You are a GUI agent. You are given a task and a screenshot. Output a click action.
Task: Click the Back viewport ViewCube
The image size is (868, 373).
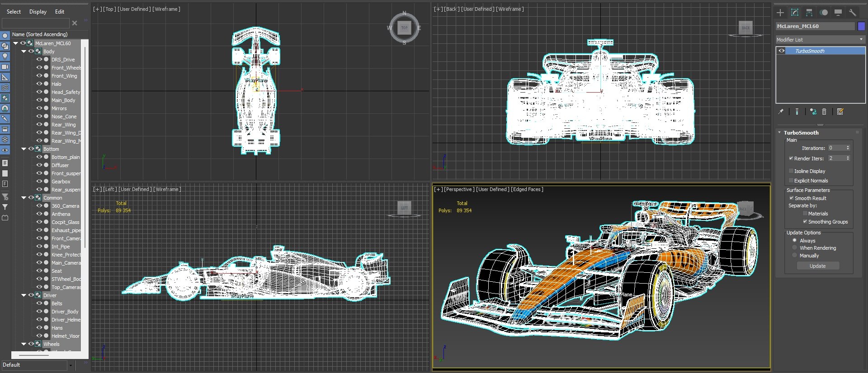click(x=745, y=28)
